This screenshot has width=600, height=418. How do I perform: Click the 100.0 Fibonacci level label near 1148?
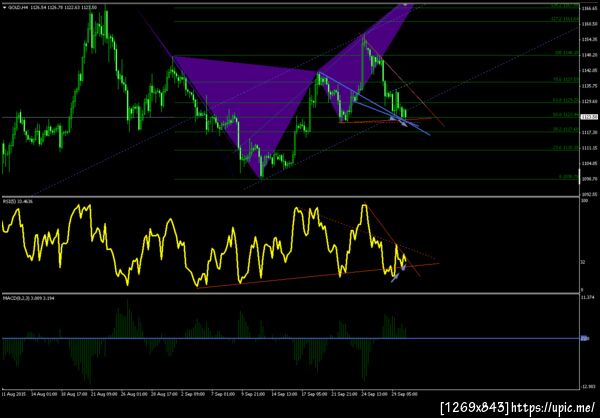(566, 54)
